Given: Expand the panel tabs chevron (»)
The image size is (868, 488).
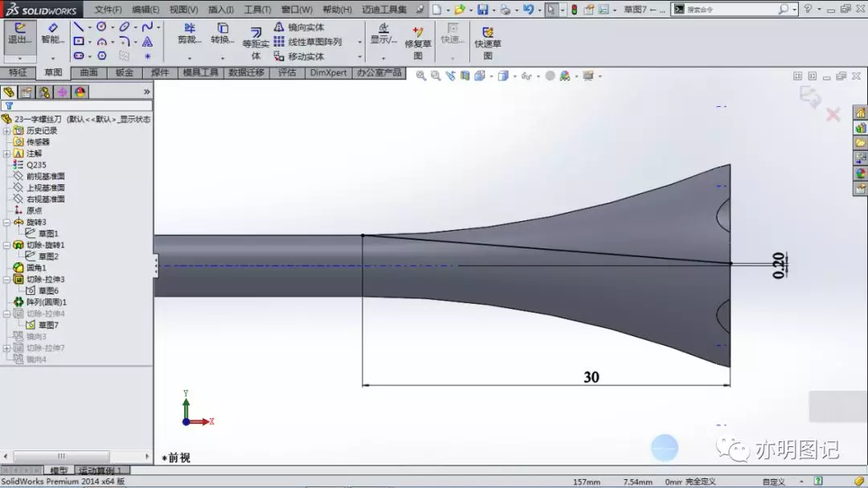Looking at the screenshot, I should pos(147,92).
